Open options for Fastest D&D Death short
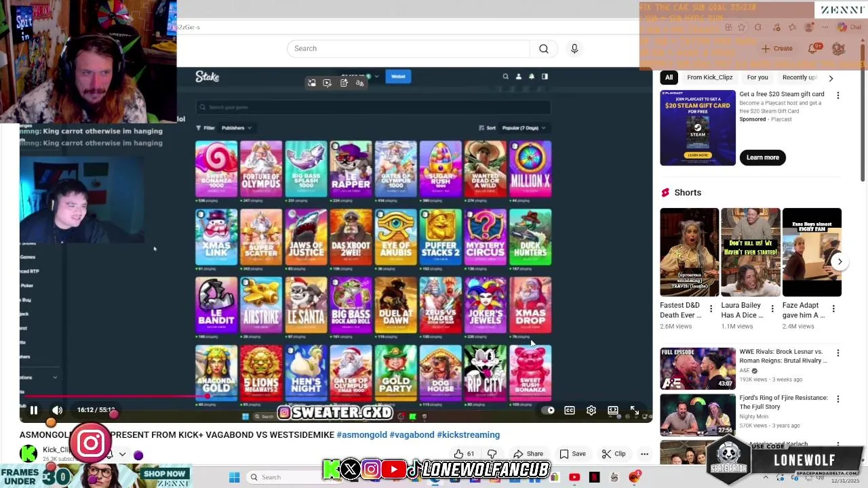The height and width of the screenshot is (488, 868). point(711,309)
